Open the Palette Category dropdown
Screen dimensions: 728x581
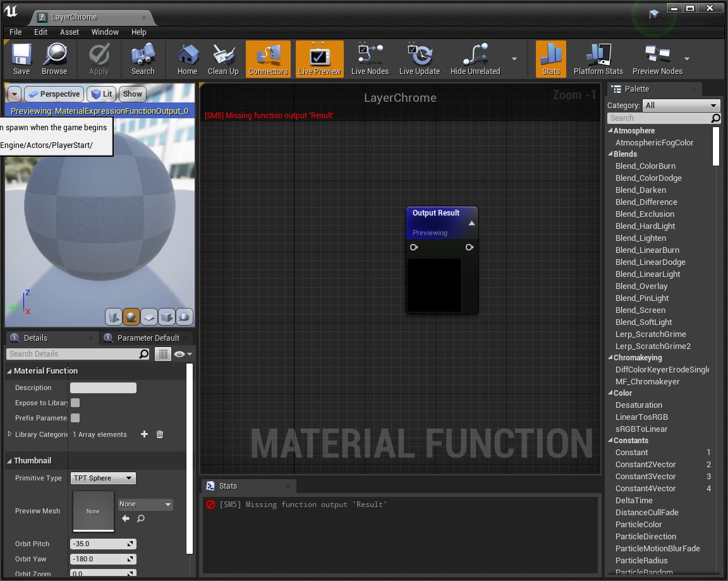click(x=681, y=106)
